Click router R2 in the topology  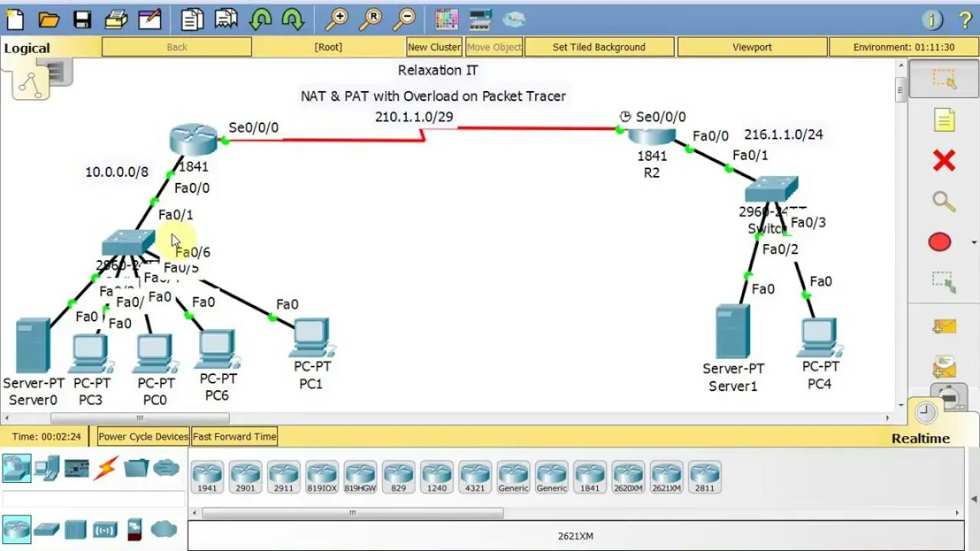(652, 138)
